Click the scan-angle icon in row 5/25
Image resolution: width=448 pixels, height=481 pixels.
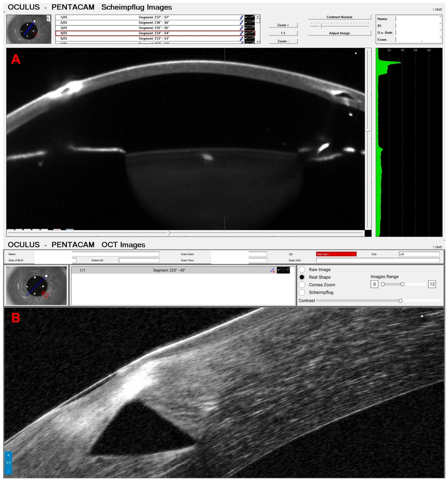pyautogui.click(x=241, y=38)
